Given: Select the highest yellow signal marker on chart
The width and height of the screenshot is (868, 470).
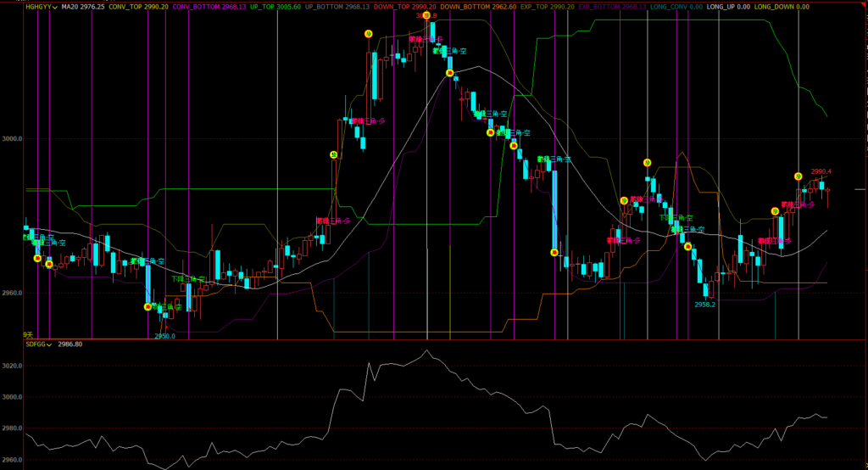Looking at the screenshot, I should point(368,34).
